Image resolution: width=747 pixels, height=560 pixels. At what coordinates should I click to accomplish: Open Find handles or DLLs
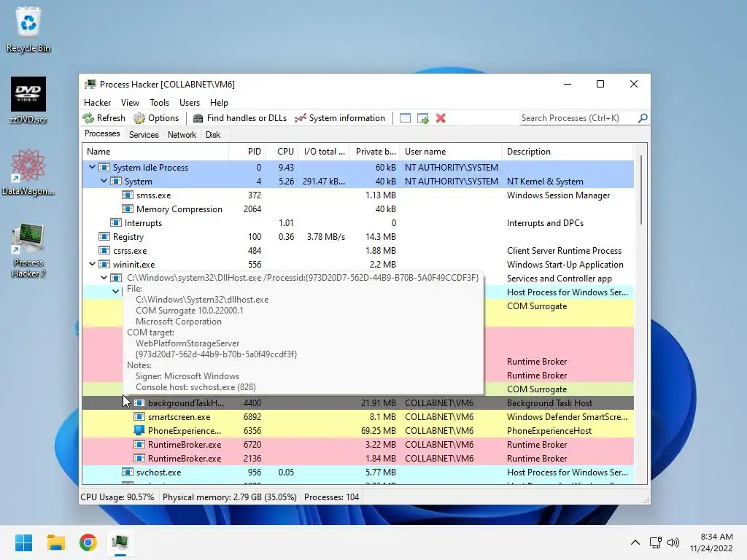(x=239, y=118)
